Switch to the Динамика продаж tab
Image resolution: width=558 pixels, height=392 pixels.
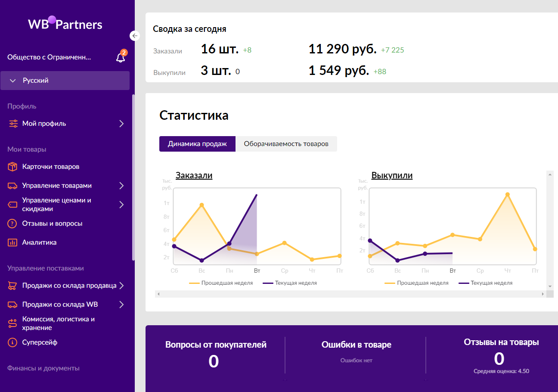197,144
